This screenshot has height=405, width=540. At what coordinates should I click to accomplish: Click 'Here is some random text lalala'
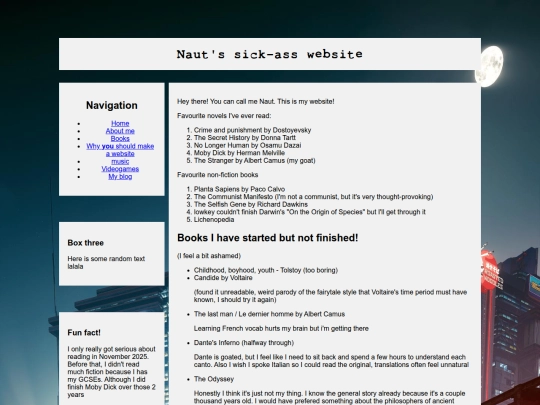click(x=106, y=262)
